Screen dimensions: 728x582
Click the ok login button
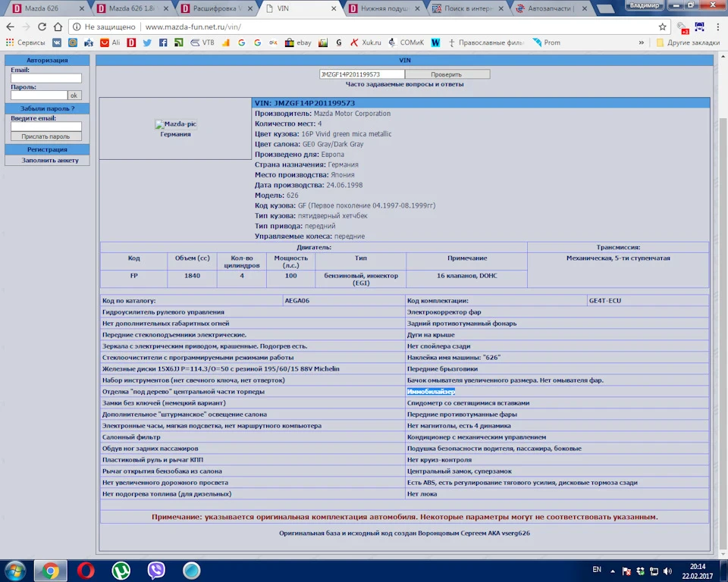[74, 95]
